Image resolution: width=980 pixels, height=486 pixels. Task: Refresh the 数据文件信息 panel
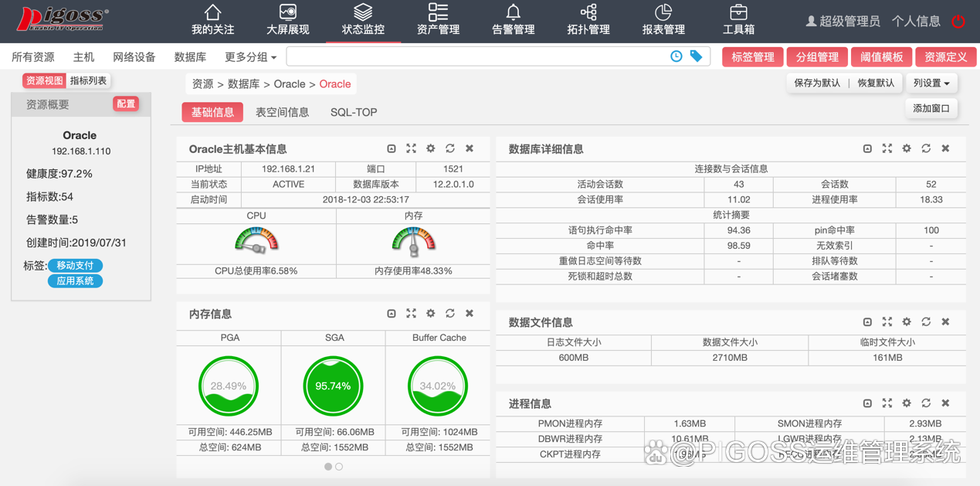(x=926, y=322)
